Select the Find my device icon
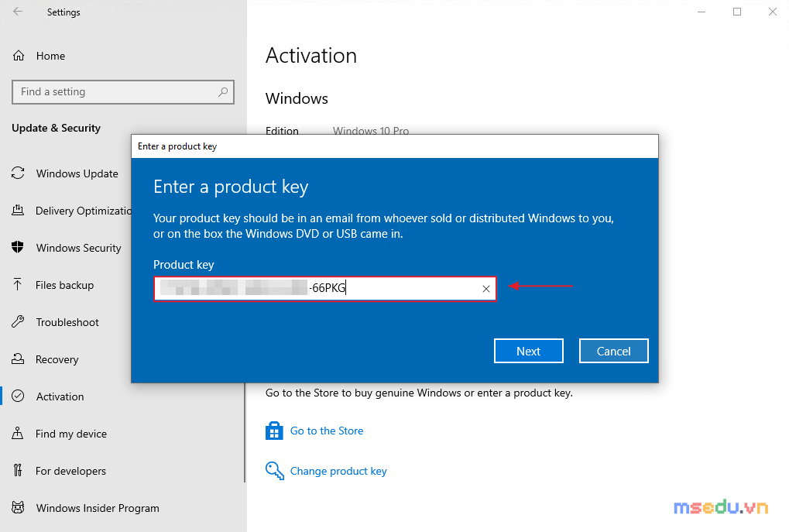The height and width of the screenshot is (532, 789). (18, 434)
